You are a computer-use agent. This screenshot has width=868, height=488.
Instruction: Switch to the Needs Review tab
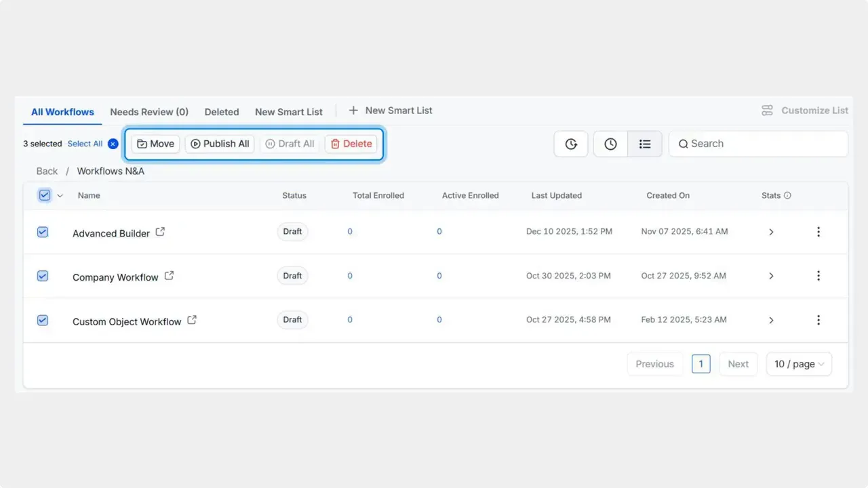(149, 112)
